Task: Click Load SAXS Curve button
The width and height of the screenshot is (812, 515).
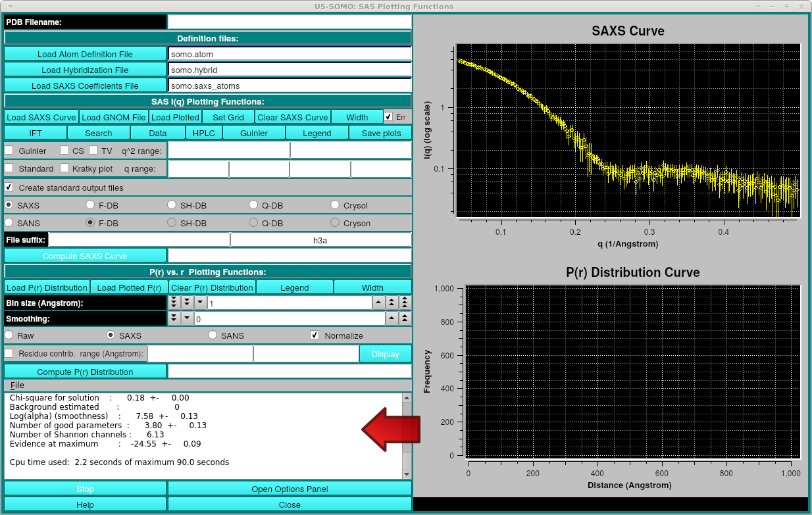Action: pyautogui.click(x=41, y=117)
